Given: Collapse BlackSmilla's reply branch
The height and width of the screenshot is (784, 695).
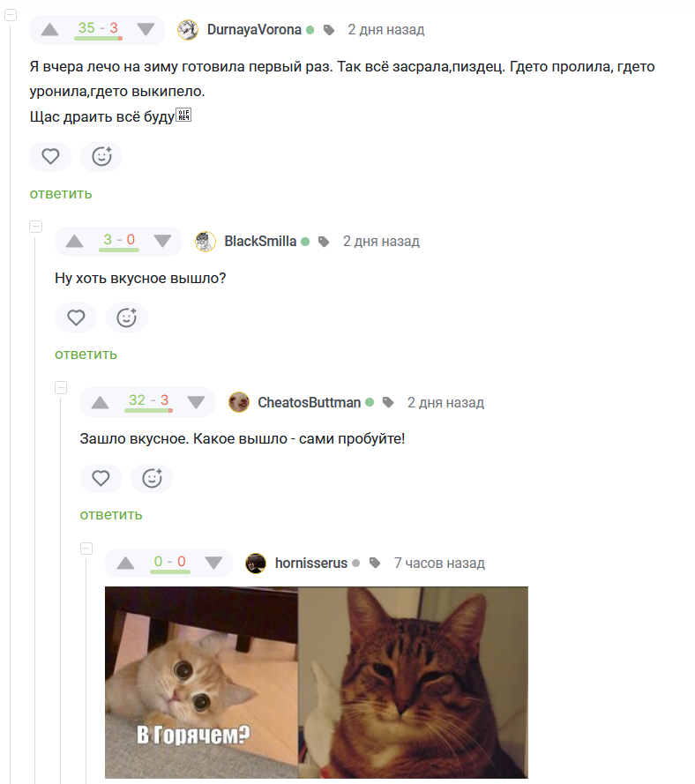Looking at the screenshot, I should point(36,227).
